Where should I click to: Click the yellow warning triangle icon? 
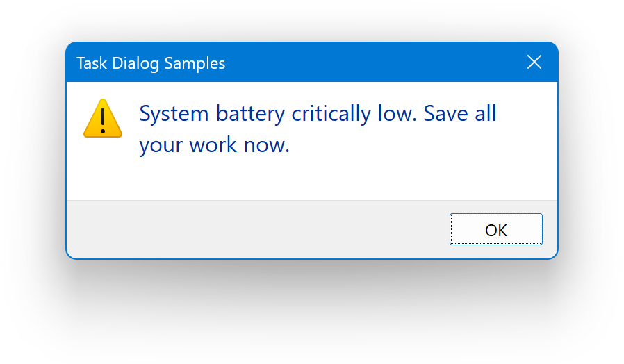(103, 118)
